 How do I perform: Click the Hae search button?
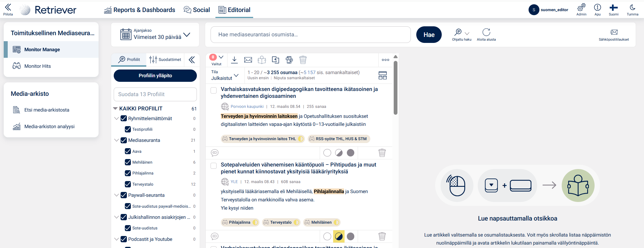(429, 35)
